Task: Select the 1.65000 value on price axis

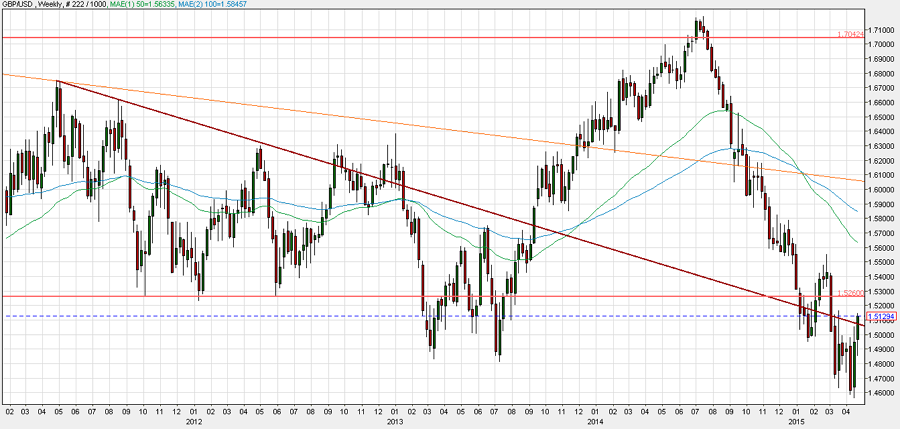Action: (882, 117)
